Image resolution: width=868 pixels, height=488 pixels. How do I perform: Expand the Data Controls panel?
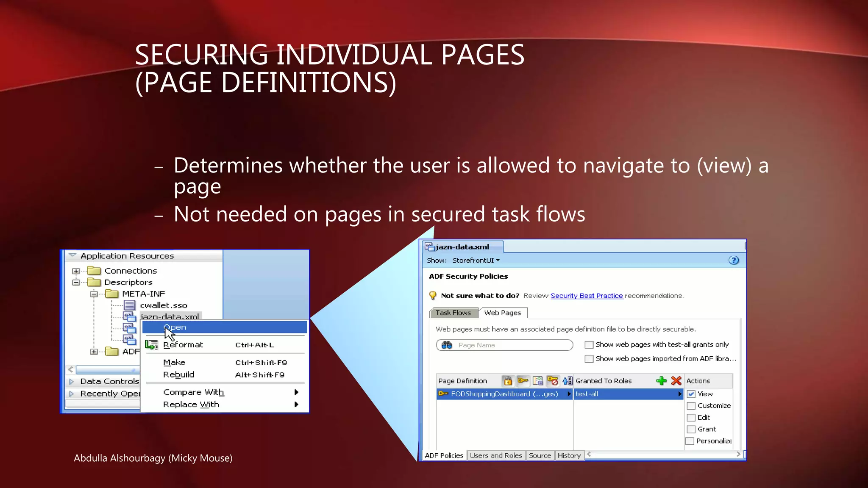click(x=72, y=381)
